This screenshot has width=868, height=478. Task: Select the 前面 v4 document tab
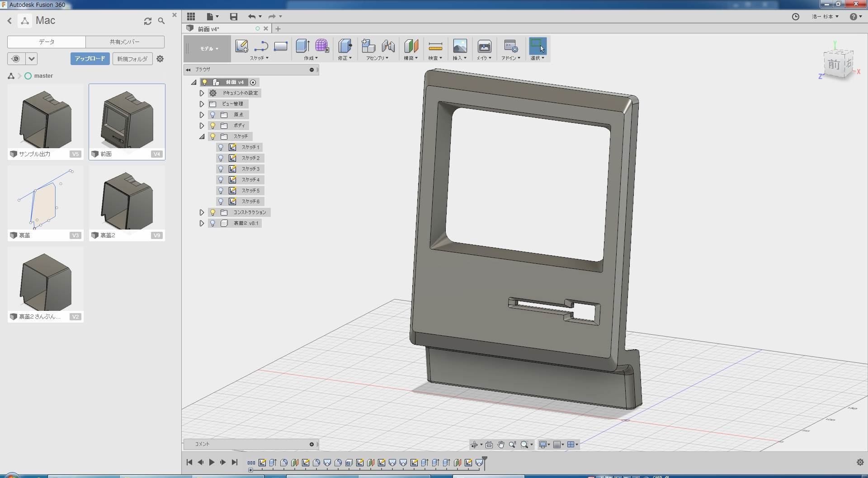click(x=209, y=29)
